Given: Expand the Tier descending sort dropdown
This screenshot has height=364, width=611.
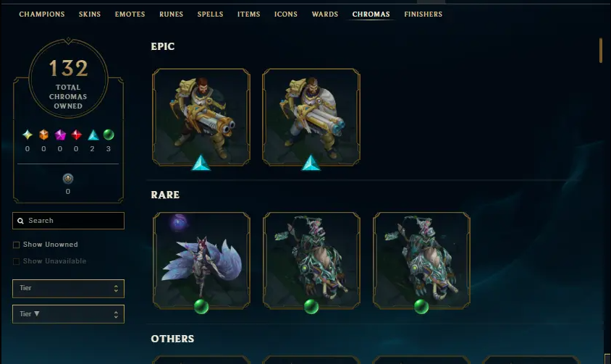Looking at the screenshot, I should [x=68, y=314].
